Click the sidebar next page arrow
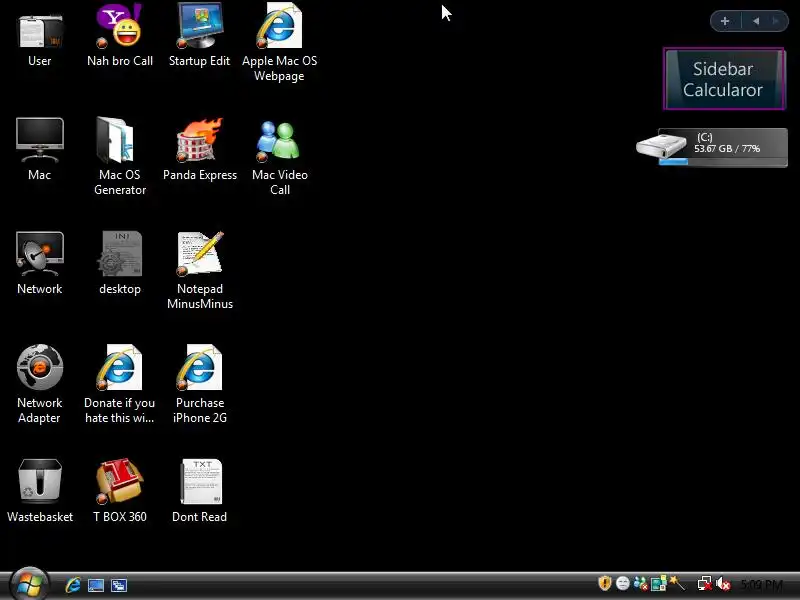800x600 pixels. (x=776, y=21)
